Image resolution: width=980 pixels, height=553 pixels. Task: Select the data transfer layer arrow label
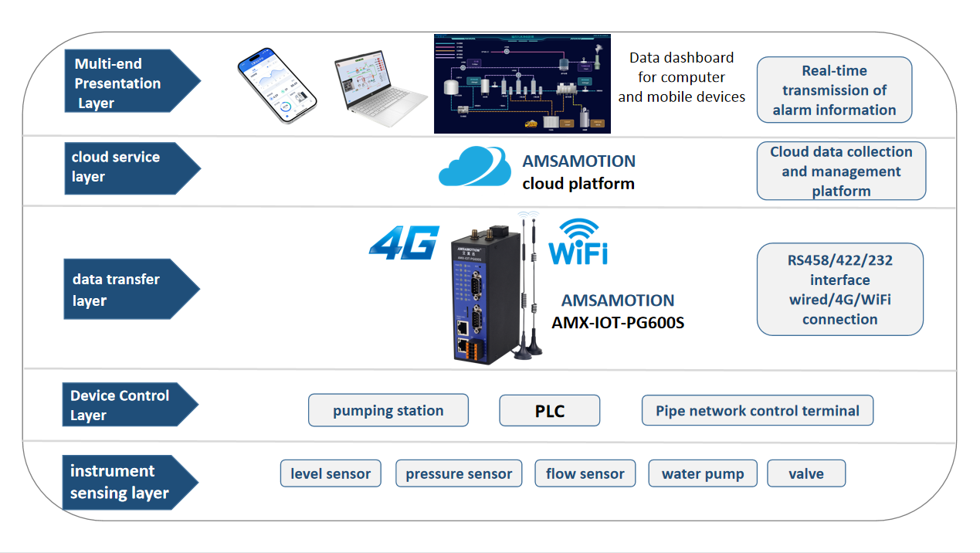[131, 289]
